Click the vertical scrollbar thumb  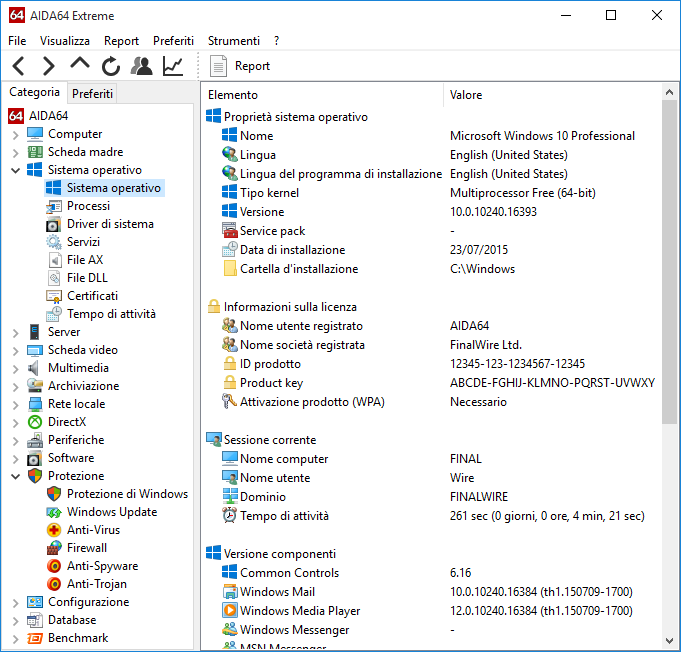click(x=669, y=262)
